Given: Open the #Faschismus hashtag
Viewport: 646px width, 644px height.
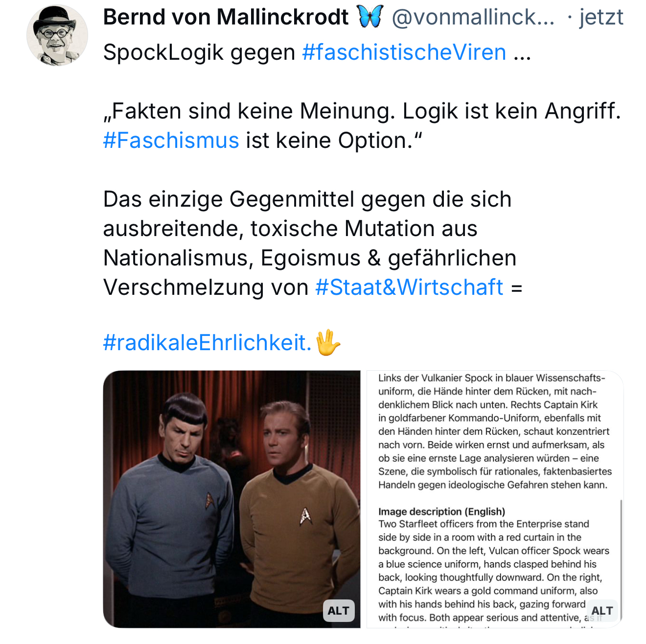Looking at the screenshot, I should [x=171, y=141].
